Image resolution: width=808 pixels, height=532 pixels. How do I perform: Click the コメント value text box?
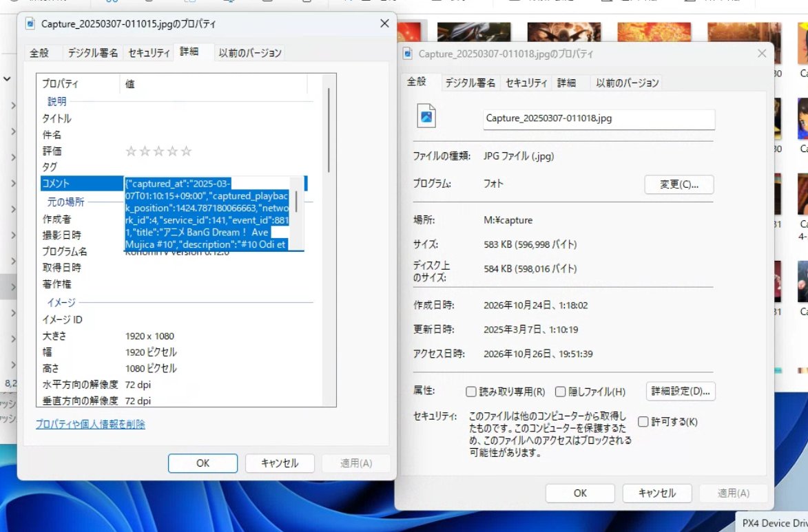pyautogui.click(x=207, y=214)
